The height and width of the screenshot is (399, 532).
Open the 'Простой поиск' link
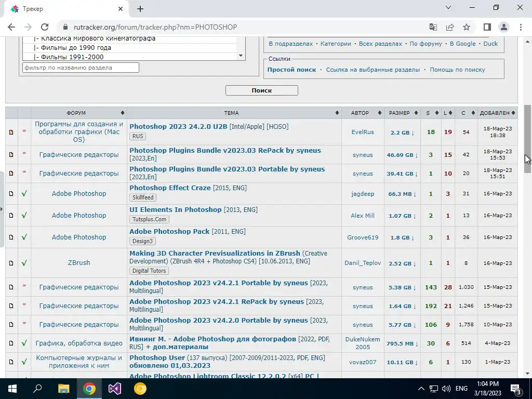[291, 70]
